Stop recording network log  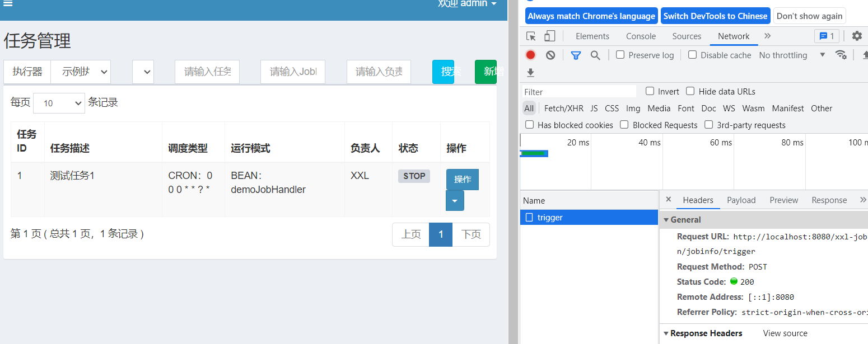pos(530,55)
